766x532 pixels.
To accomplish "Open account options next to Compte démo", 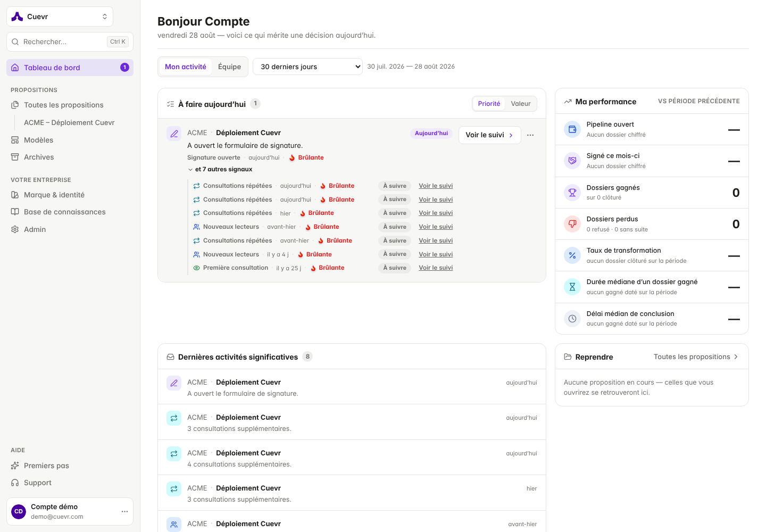I will click(124, 511).
